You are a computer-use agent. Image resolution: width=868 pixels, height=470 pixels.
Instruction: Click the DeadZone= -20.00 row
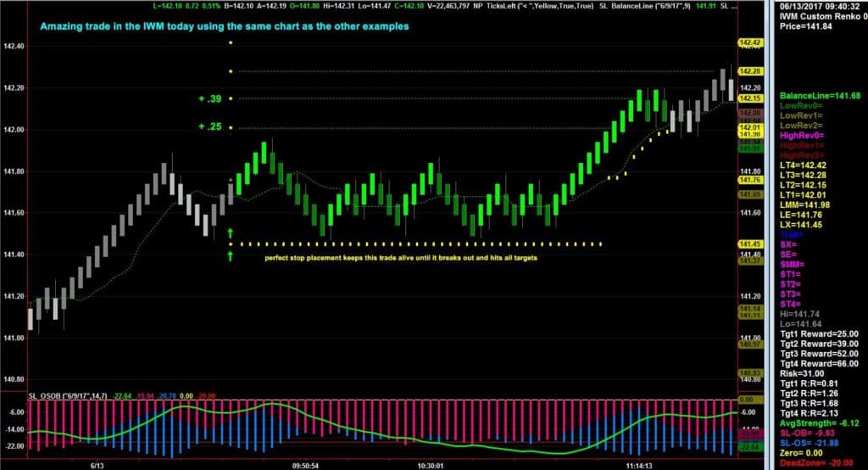816,463
